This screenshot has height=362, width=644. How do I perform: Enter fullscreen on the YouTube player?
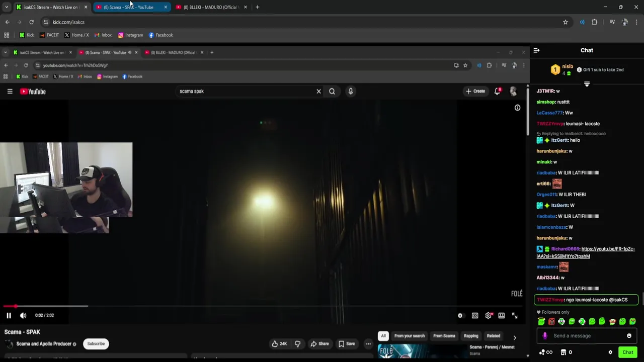515,315
